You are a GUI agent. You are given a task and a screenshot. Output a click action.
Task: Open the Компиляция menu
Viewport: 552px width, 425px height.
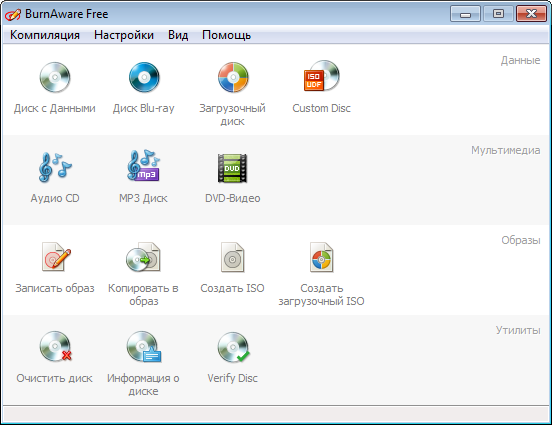click(x=45, y=35)
